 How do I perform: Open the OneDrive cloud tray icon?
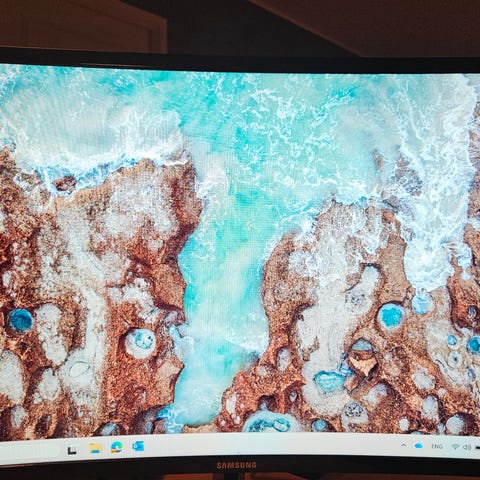coord(418,445)
